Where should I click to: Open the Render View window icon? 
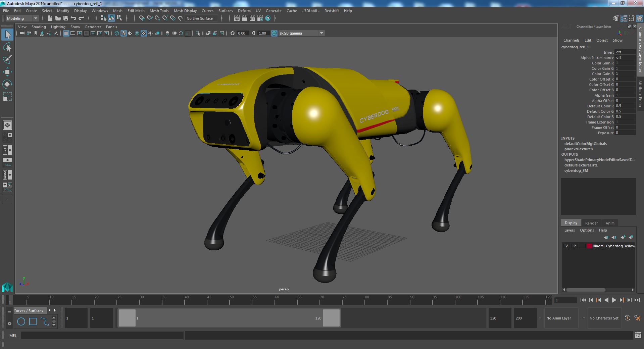[237, 18]
